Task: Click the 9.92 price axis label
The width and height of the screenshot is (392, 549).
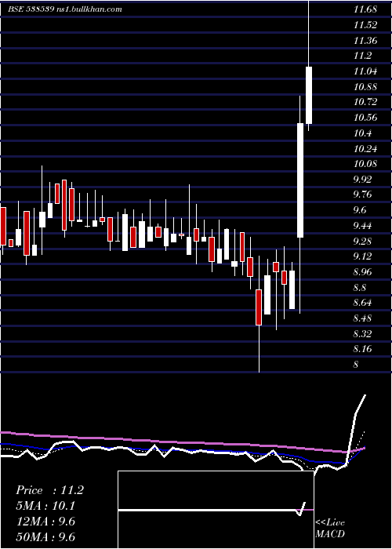Action: 362,179
